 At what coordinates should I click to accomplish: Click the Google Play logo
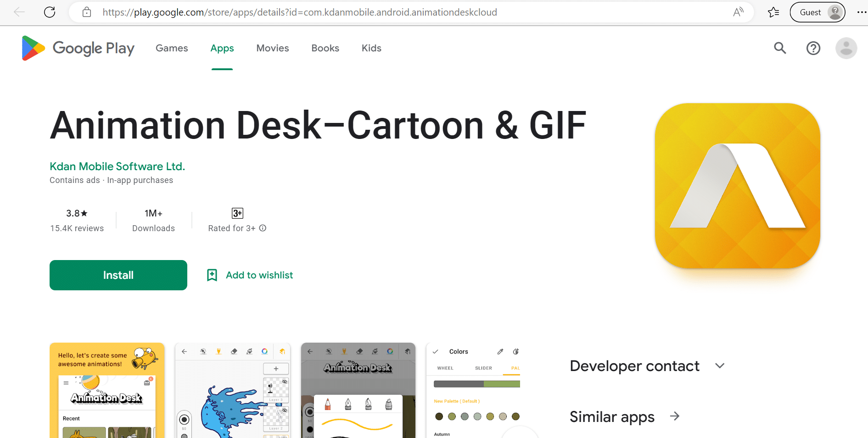click(x=78, y=48)
